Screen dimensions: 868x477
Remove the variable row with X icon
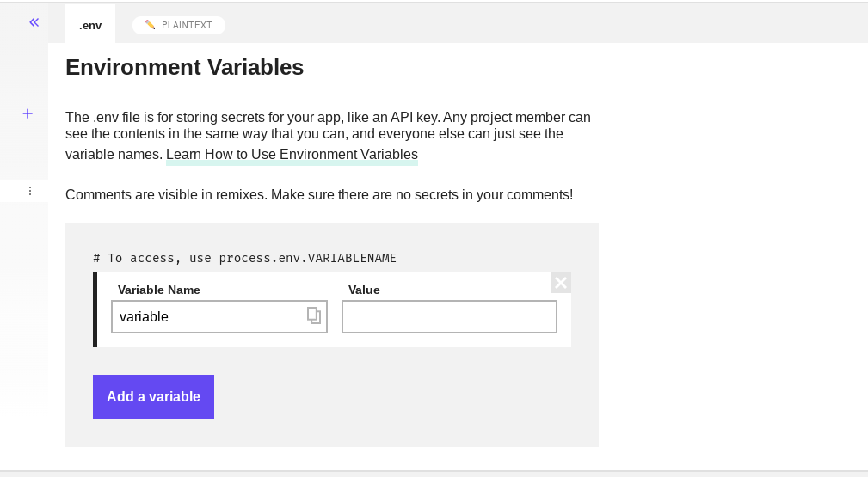click(561, 283)
